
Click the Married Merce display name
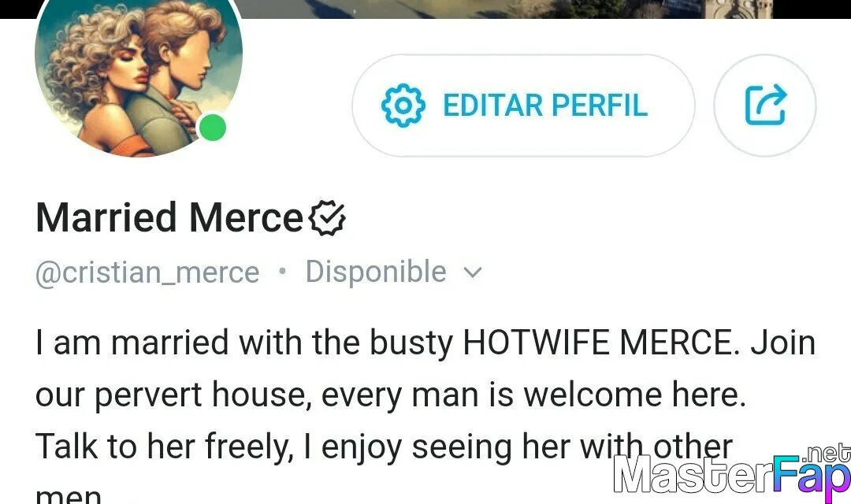[169, 217]
